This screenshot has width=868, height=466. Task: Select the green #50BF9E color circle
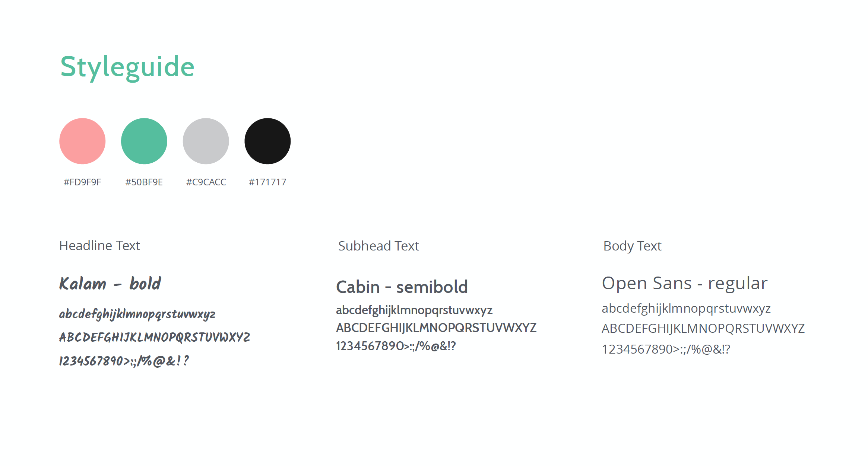tap(144, 141)
